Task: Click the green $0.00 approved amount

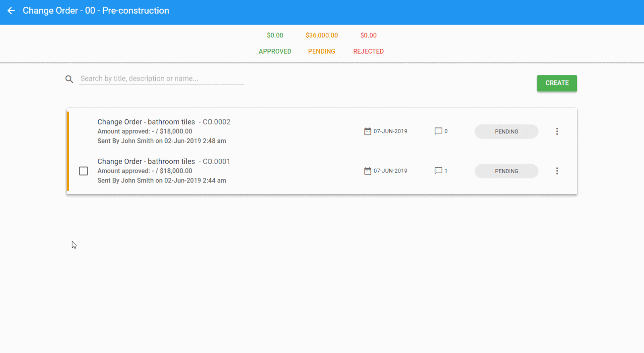Action: click(275, 35)
